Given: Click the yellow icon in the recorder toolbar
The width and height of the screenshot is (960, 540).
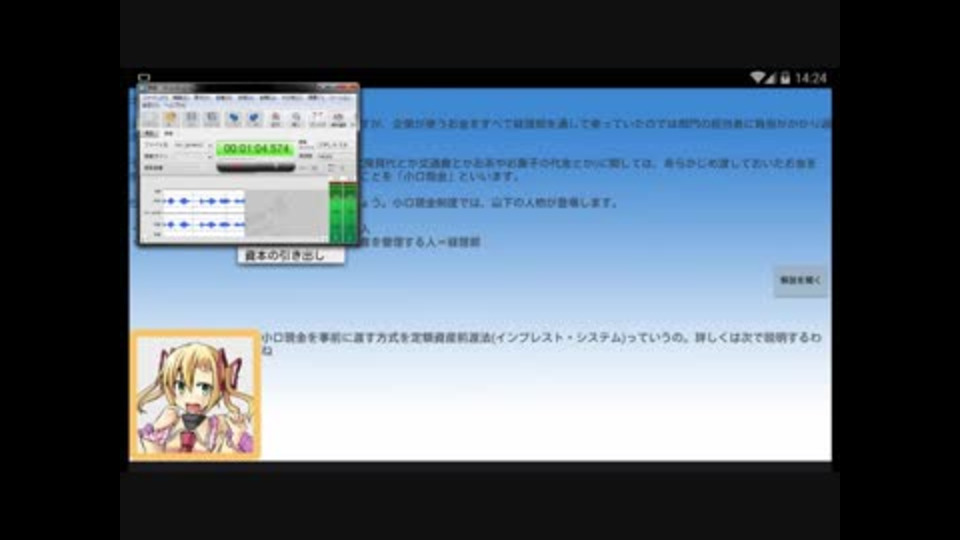Looking at the screenshot, I should pyautogui.click(x=170, y=118).
